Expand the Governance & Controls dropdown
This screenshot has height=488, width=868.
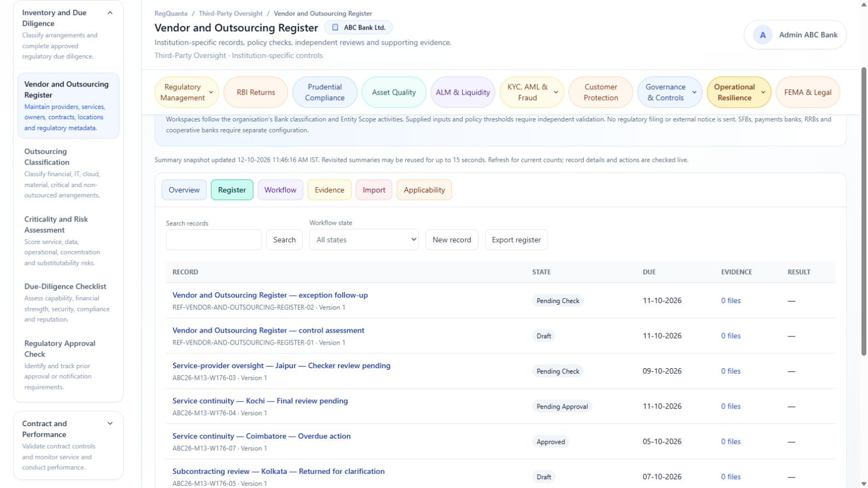coord(670,92)
